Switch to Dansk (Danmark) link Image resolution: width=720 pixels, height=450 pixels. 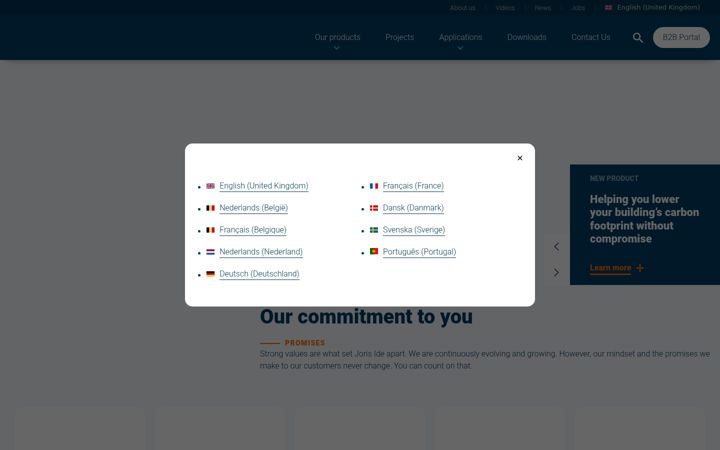click(x=413, y=208)
